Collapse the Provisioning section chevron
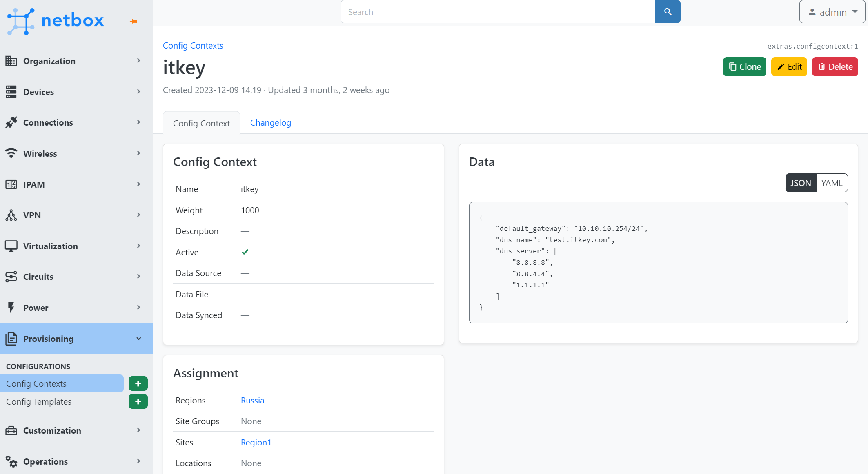Image resolution: width=868 pixels, height=474 pixels. click(x=138, y=339)
